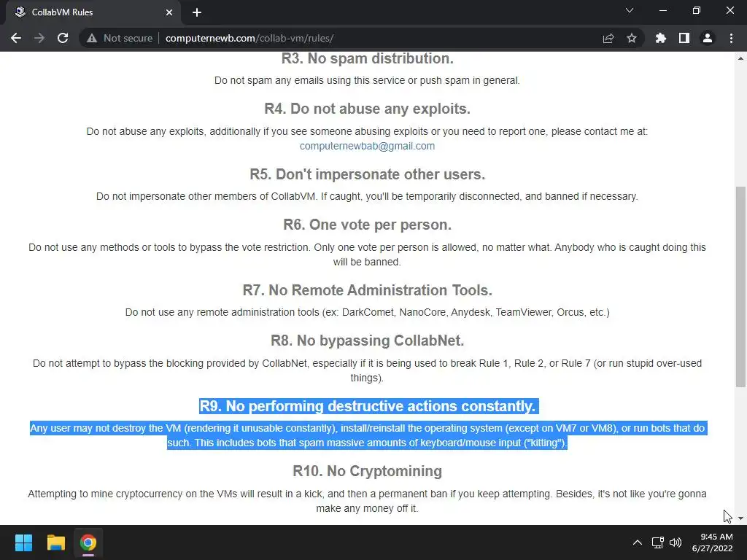Open the Not secure site warning
Image resolution: width=747 pixels, height=560 pixels.
point(120,38)
